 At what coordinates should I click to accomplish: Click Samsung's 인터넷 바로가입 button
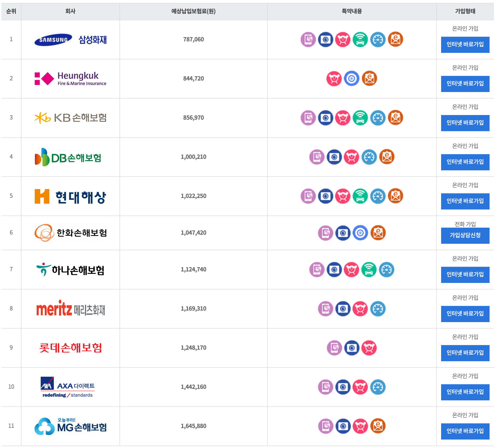[465, 45]
